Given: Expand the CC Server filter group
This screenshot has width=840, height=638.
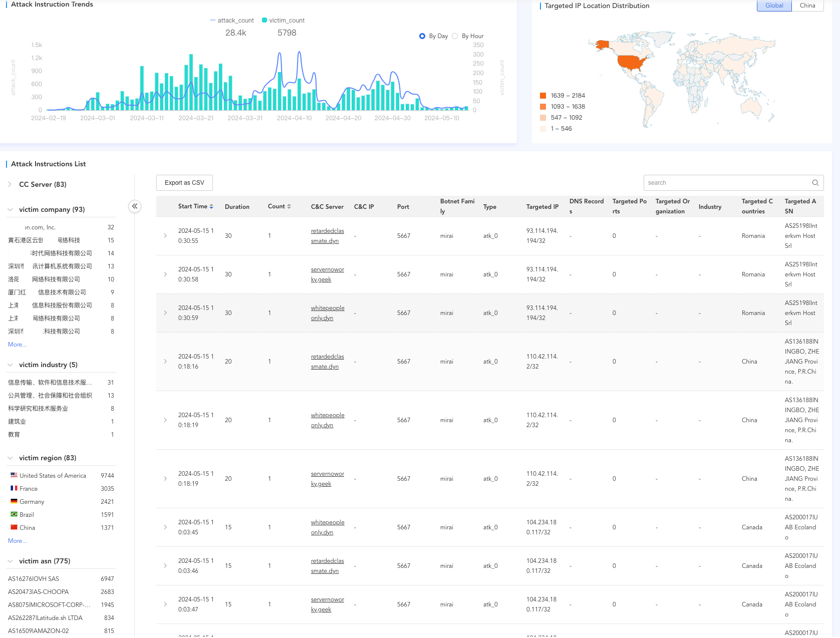Looking at the screenshot, I should point(10,184).
